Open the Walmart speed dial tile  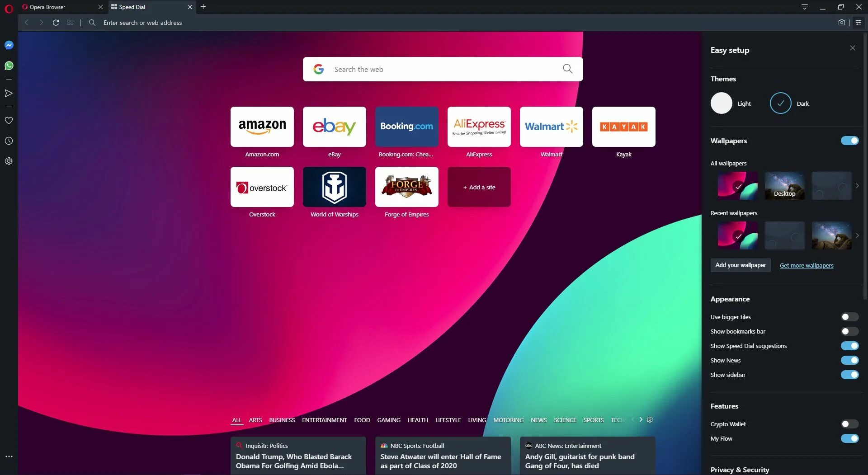[552, 127]
